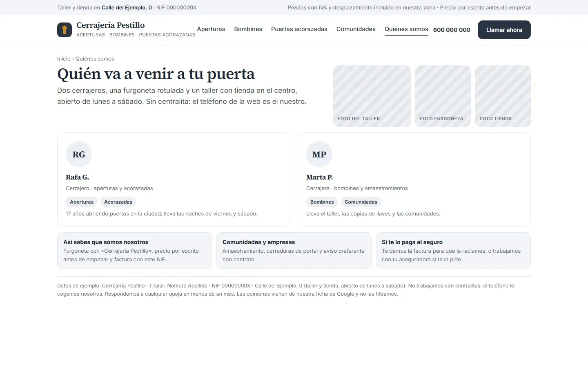The image size is (588, 368).
Task: Click the MP avatar of Marta P.
Action: coord(319,154)
